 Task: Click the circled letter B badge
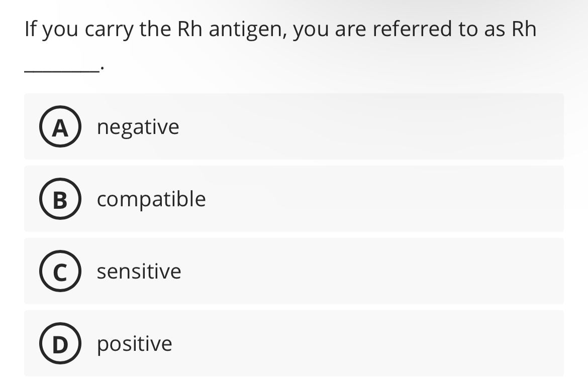coord(60,199)
